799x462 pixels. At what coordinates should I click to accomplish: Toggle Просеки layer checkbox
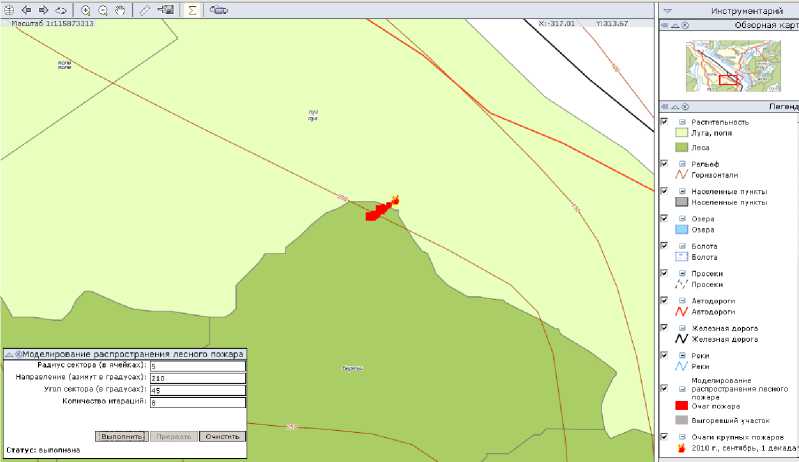tap(664, 273)
